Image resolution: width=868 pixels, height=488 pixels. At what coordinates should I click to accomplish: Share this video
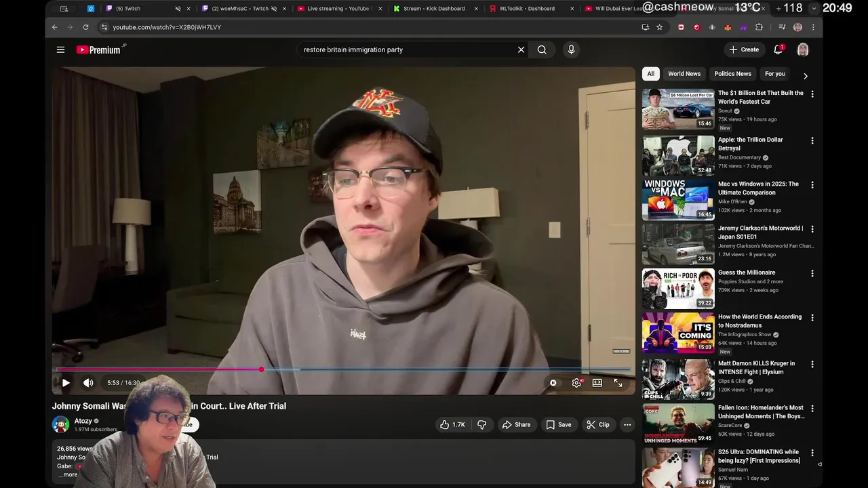tap(516, 425)
